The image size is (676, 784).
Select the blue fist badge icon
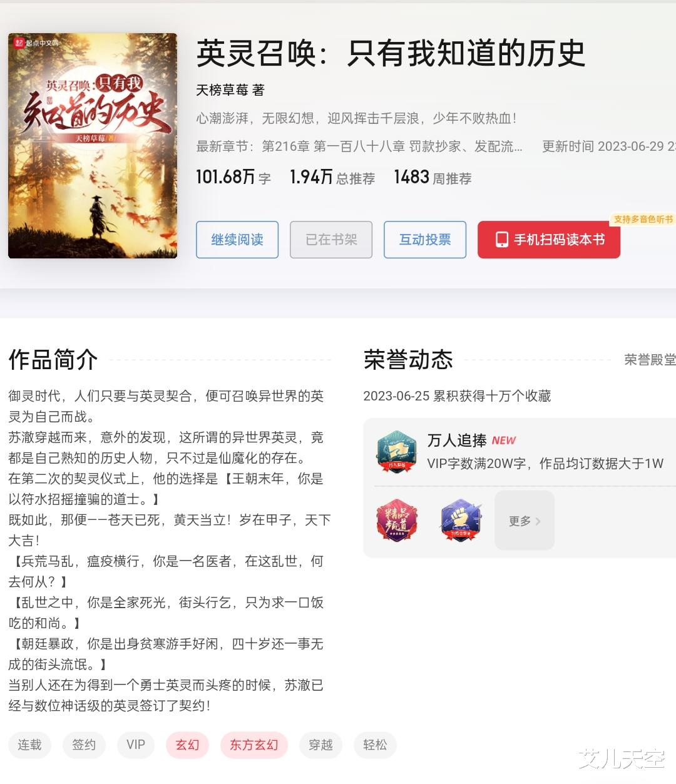[461, 520]
